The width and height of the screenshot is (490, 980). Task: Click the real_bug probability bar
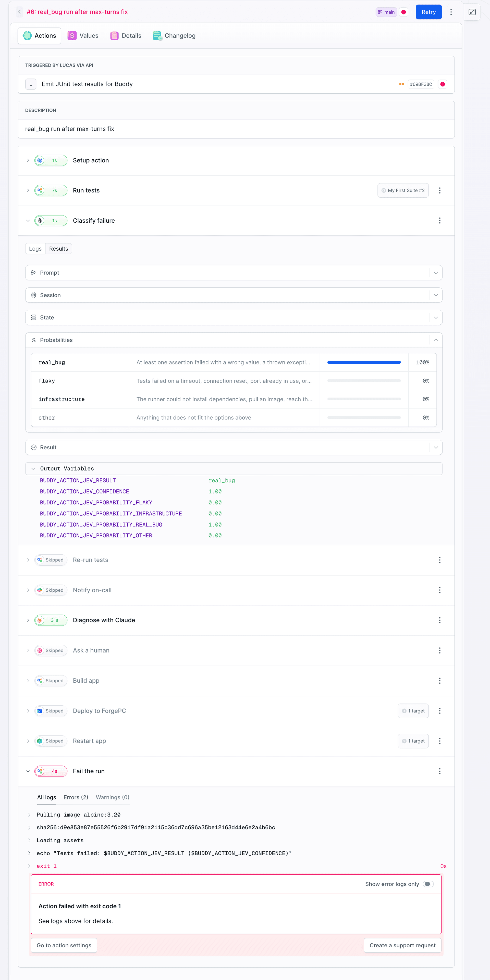tap(364, 362)
